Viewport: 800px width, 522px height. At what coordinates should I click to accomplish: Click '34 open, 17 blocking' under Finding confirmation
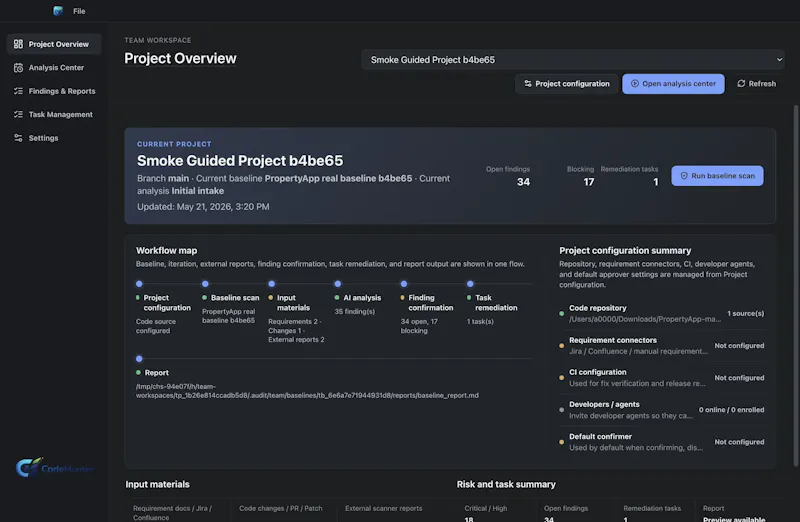419,326
